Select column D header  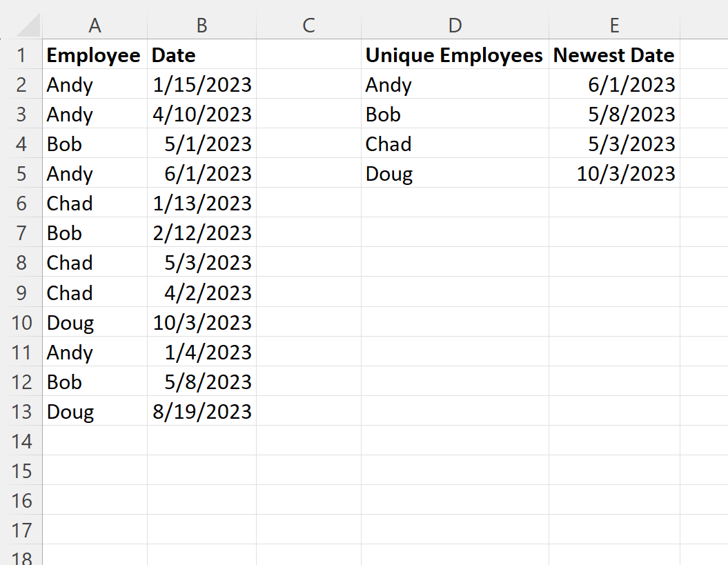455,26
